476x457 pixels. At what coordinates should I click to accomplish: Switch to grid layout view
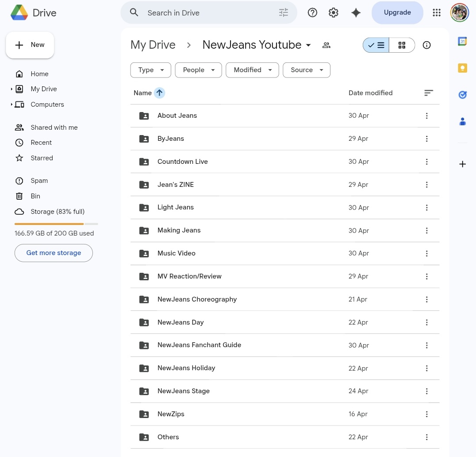coord(402,45)
